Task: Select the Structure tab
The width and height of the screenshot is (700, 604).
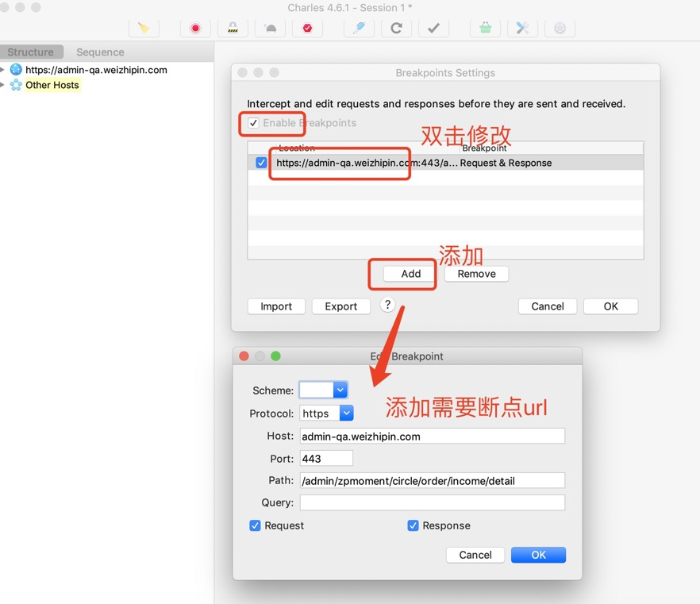Action: click(31, 52)
